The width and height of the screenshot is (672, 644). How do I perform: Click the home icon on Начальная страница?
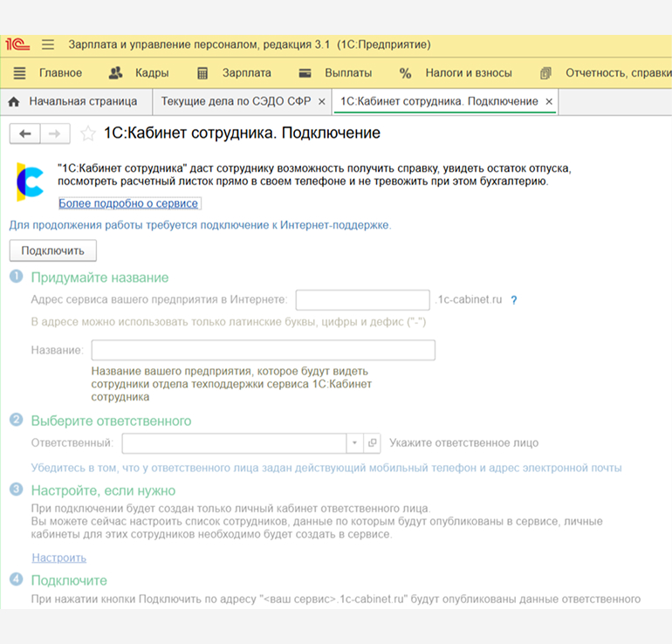point(14,101)
